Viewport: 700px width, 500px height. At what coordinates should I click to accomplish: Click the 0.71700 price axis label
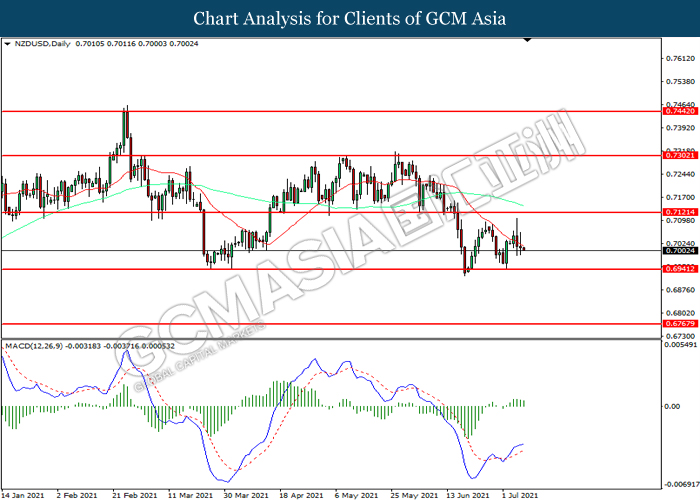tap(680, 197)
